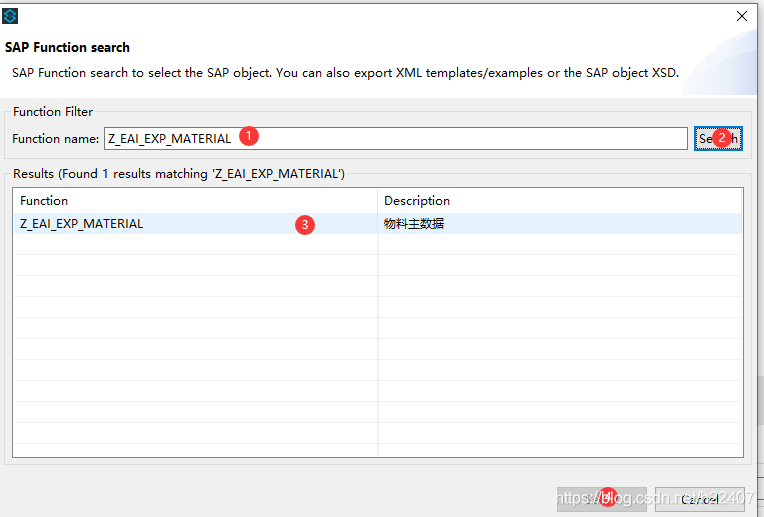Click the Function name input field

(x=395, y=139)
